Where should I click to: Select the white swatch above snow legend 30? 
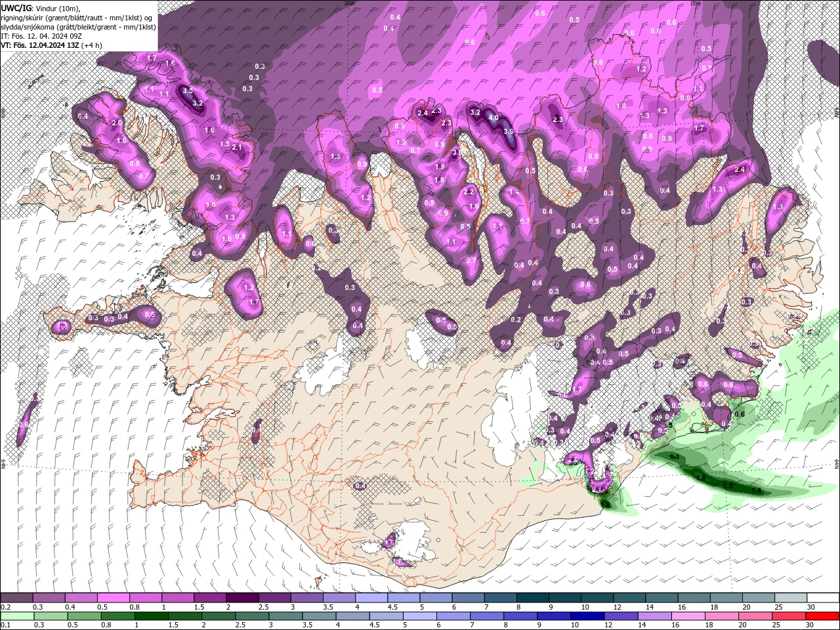pyautogui.click(x=822, y=598)
